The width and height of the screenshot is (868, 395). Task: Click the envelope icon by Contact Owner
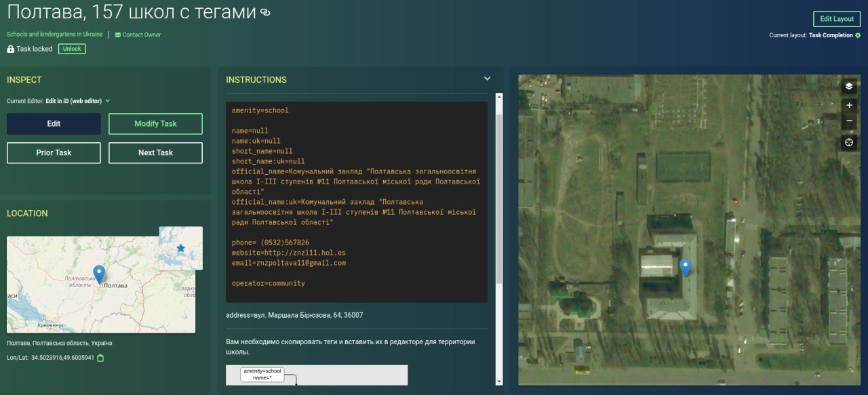click(118, 35)
